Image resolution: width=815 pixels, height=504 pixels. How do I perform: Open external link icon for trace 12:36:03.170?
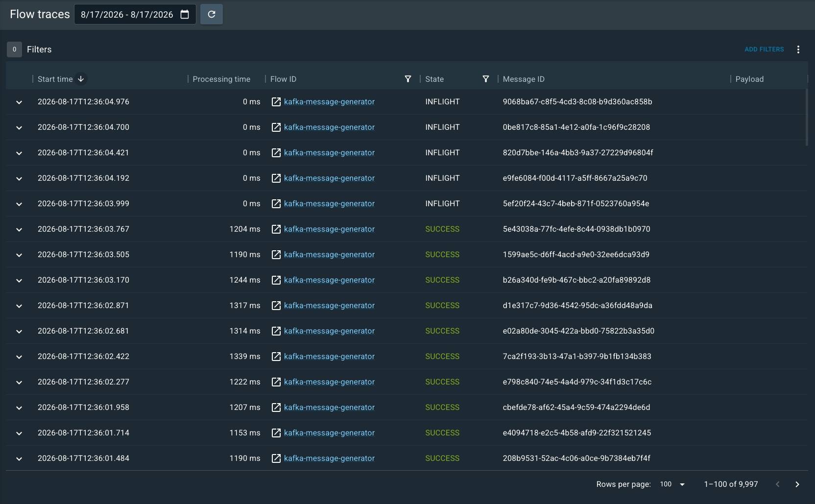pyautogui.click(x=276, y=280)
